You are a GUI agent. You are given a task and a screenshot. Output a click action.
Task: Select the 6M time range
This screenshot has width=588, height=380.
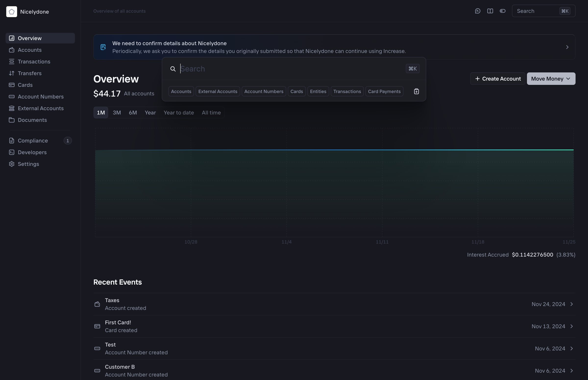click(133, 113)
